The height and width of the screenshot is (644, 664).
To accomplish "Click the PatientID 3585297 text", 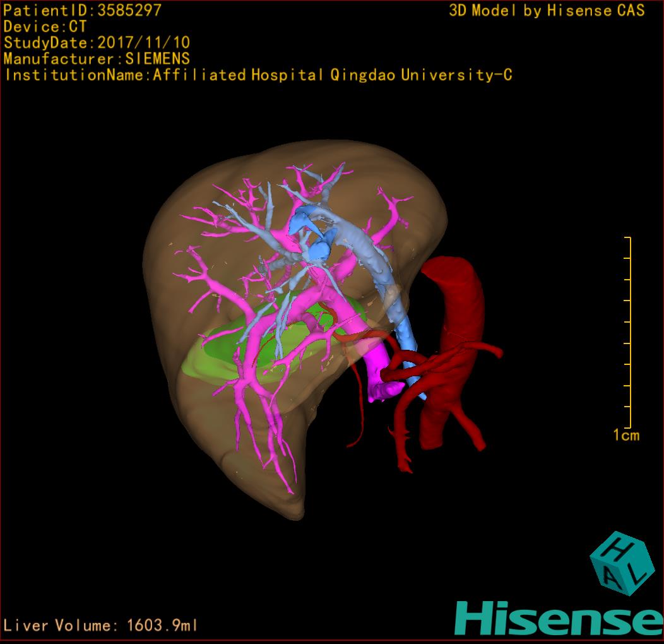I will 83,10.
